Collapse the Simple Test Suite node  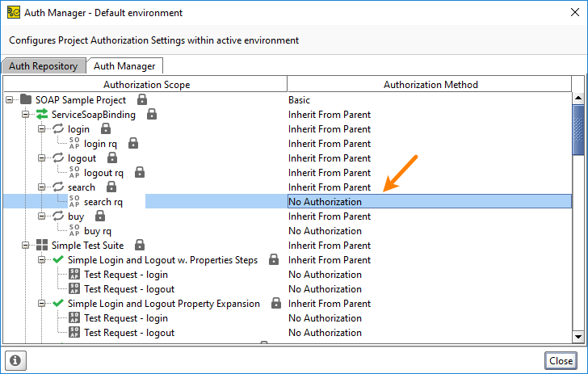(26, 246)
